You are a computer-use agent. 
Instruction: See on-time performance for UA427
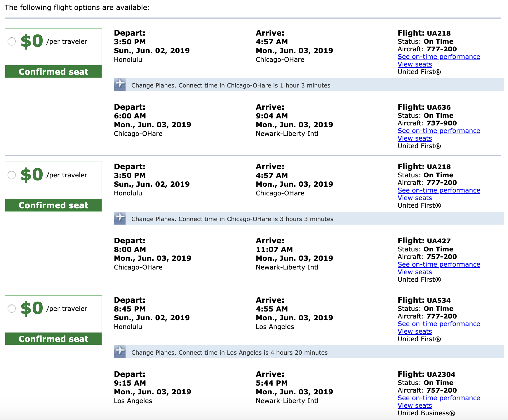click(x=439, y=264)
